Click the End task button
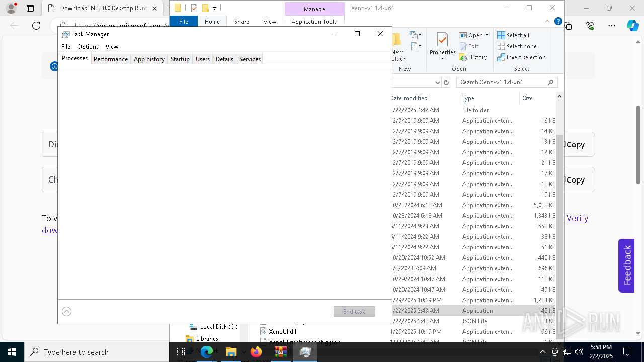Image resolution: width=644 pixels, height=362 pixels. [x=354, y=312]
